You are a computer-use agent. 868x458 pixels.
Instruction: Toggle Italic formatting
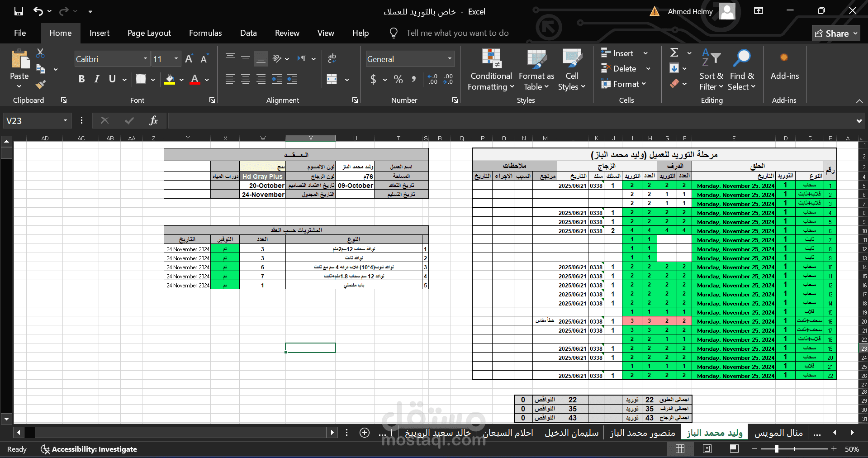pos(97,79)
